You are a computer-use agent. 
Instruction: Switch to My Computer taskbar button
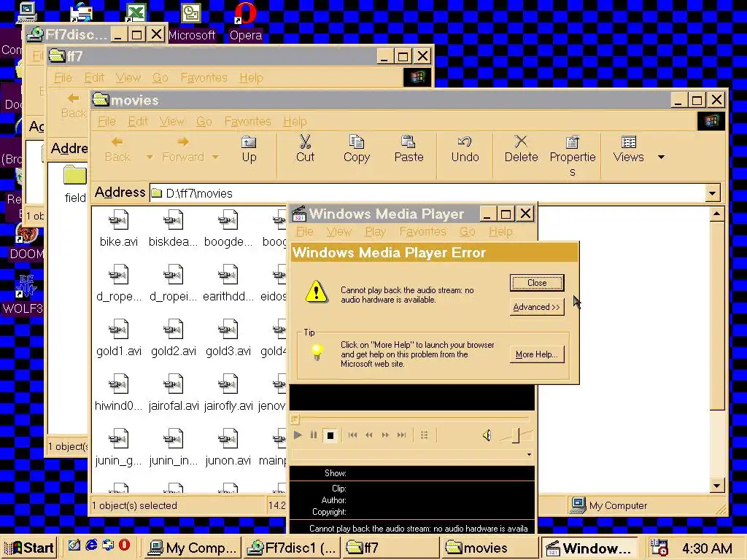[192, 548]
